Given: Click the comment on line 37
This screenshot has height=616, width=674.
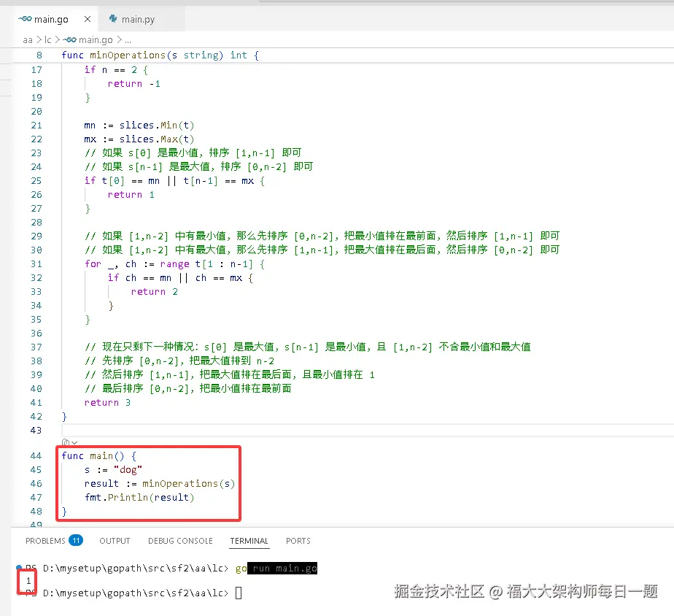Looking at the screenshot, I should pyautogui.click(x=308, y=347).
